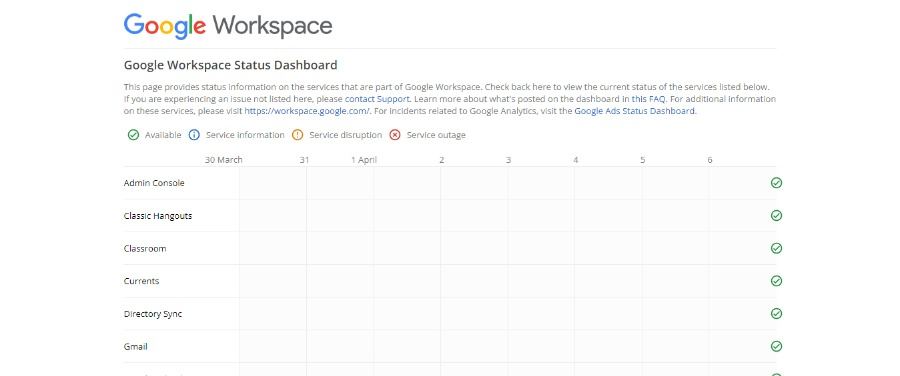Select the Admin Console service row label
Viewport: 900px width, 376px height.
point(154,183)
